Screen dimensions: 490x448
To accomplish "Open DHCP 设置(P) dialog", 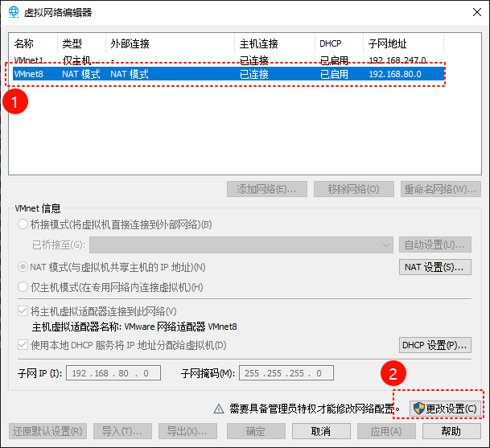I will point(435,345).
